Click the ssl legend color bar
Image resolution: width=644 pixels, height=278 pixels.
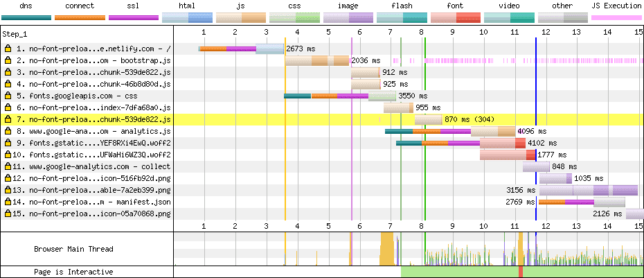tap(133, 17)
